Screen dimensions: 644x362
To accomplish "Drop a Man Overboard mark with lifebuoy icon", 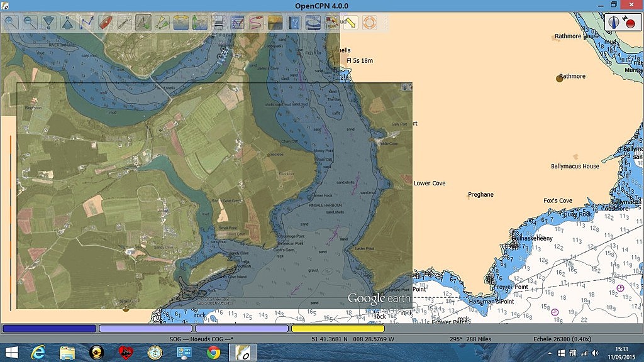I will (x=369, y=23).
